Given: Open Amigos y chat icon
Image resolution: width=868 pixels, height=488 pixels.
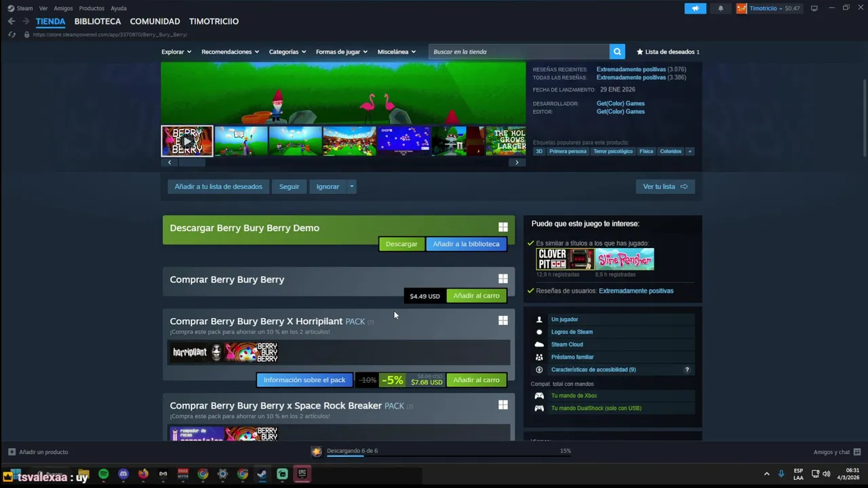Looking at the screenshot, I should (x=857, y=452).
